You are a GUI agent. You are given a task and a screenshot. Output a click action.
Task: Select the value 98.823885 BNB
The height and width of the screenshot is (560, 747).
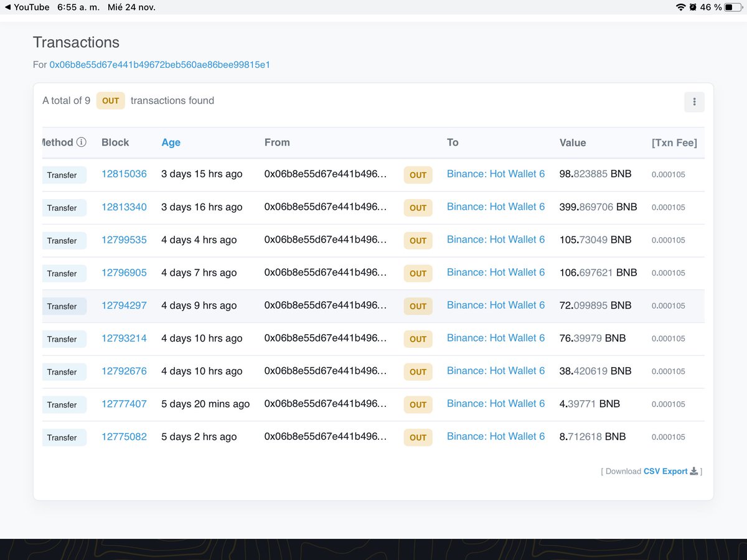pyautogui.click(x=595, y=174)
